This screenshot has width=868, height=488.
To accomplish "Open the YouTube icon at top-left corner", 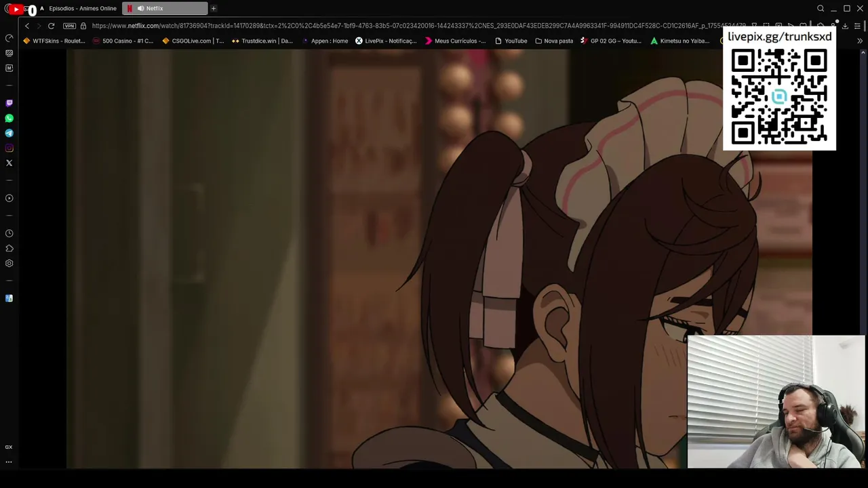I will tap(16, 9).
